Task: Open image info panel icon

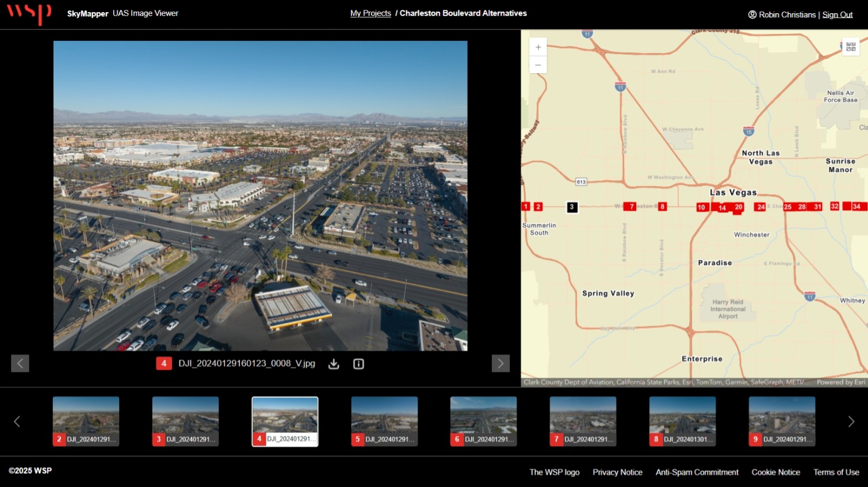Action: point(358,364)
